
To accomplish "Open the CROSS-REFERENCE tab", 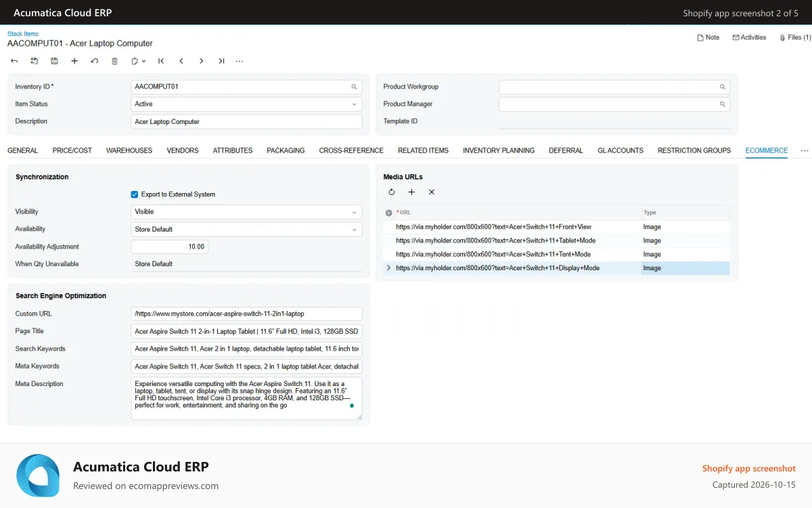I will (x=351, y=150).
